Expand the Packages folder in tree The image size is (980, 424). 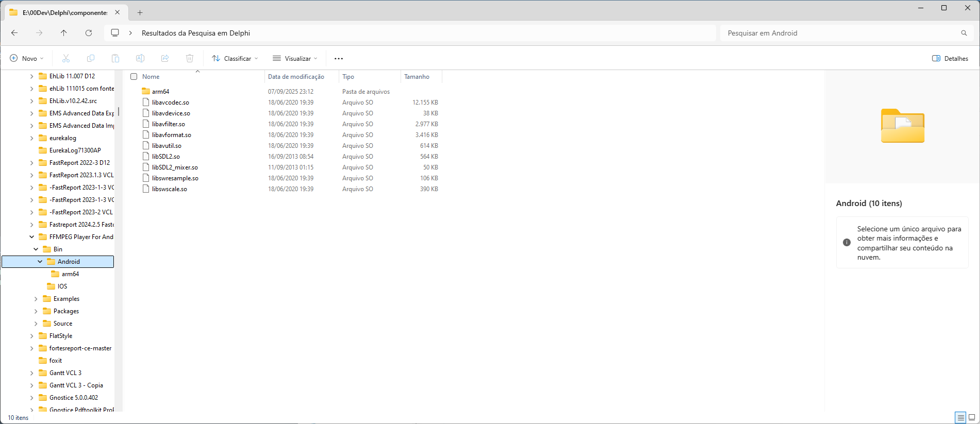point(36,311)
